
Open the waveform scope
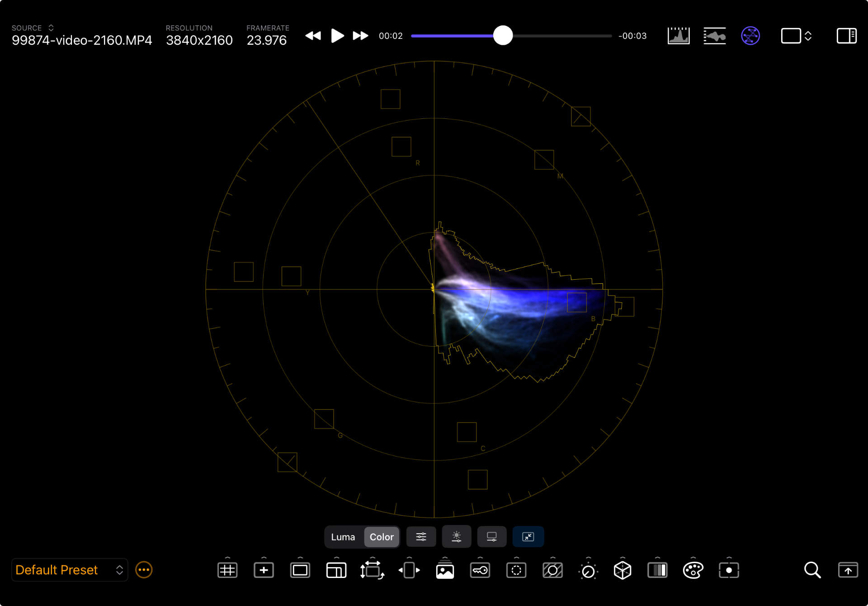714,36
